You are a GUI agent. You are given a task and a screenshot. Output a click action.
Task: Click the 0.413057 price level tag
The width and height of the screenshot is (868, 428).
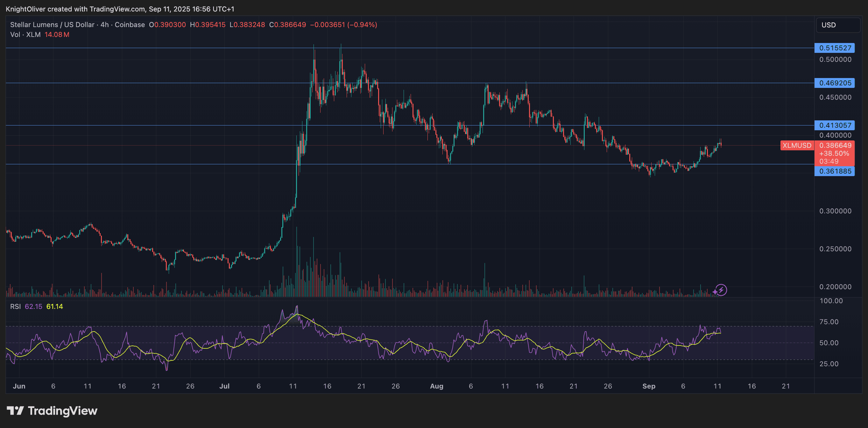click(835, 125)
